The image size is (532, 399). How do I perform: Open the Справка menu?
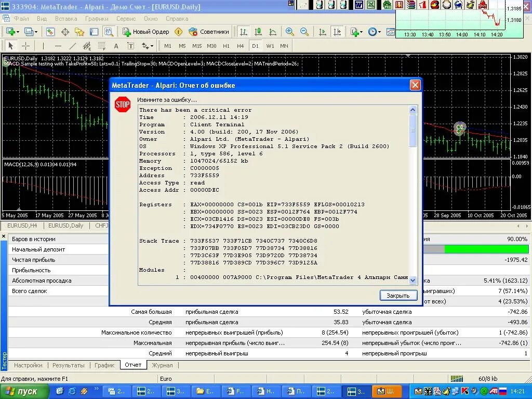177,19
